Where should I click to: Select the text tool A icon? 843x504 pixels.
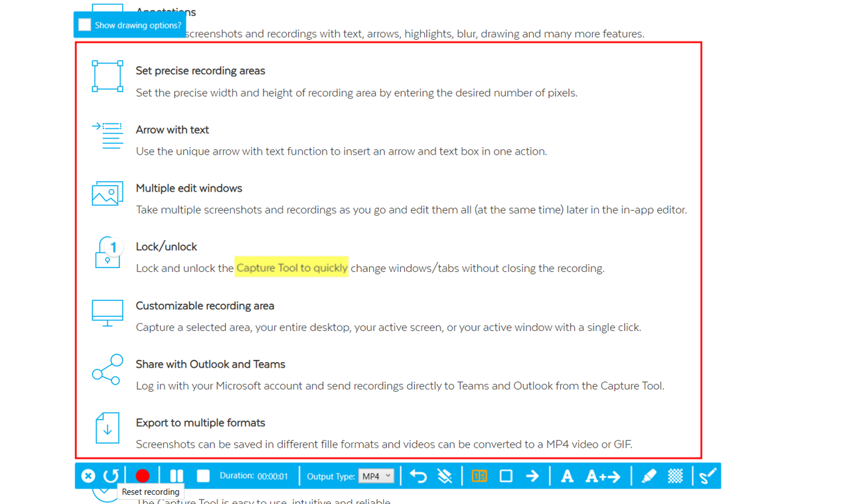(567, 475)
